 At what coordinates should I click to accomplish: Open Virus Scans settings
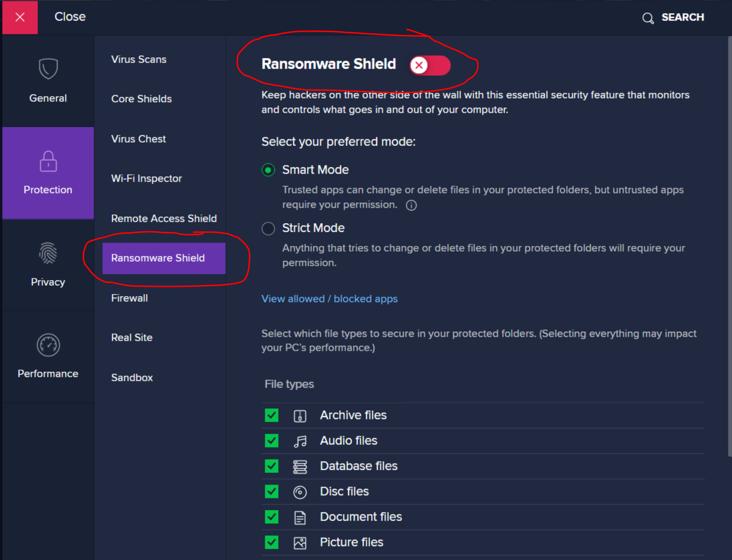tap(139, 59)
